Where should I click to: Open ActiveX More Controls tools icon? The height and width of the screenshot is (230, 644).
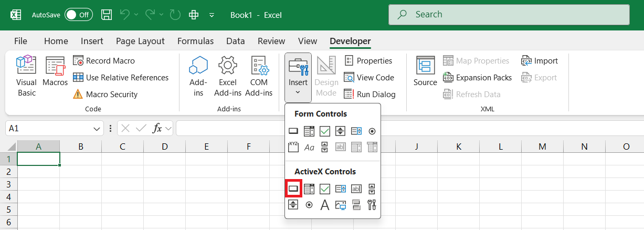click(372, 205)
